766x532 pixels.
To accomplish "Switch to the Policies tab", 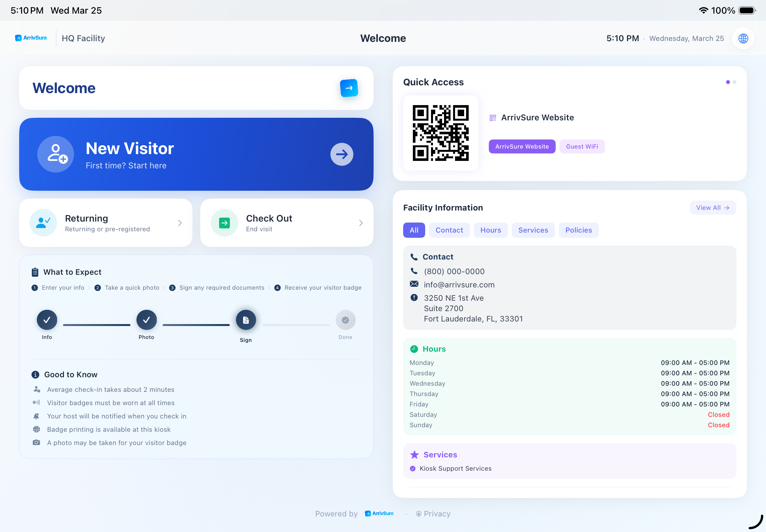I will click(578, 230).
